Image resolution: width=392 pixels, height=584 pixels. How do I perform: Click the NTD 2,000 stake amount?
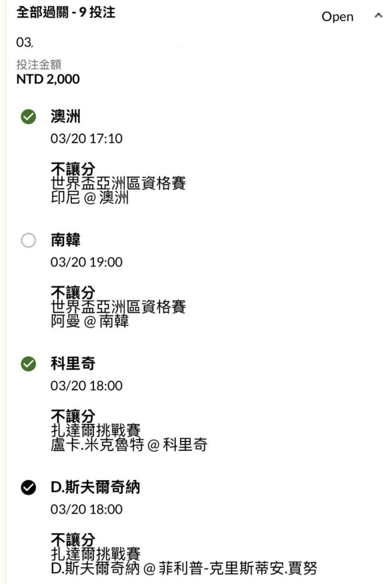(48, 79)
